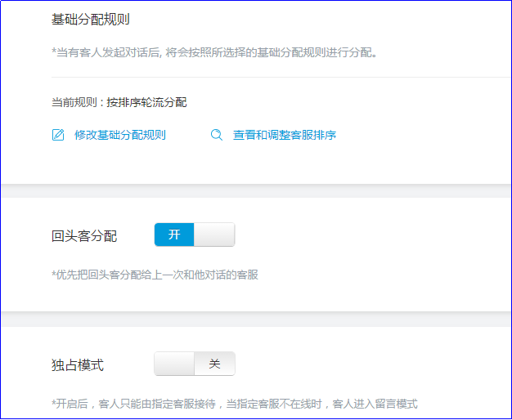Toggle the 回头客分配 switch
Image resolution: width=512 pixels, height=420 pixels.
click(x=195, y=235)
